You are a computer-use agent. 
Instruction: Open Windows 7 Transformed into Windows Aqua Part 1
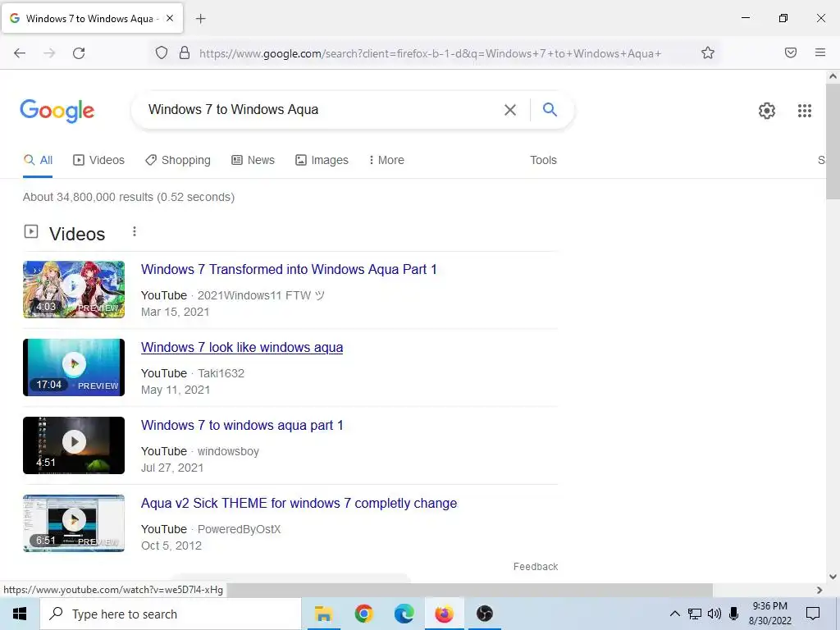pos(289,269)
